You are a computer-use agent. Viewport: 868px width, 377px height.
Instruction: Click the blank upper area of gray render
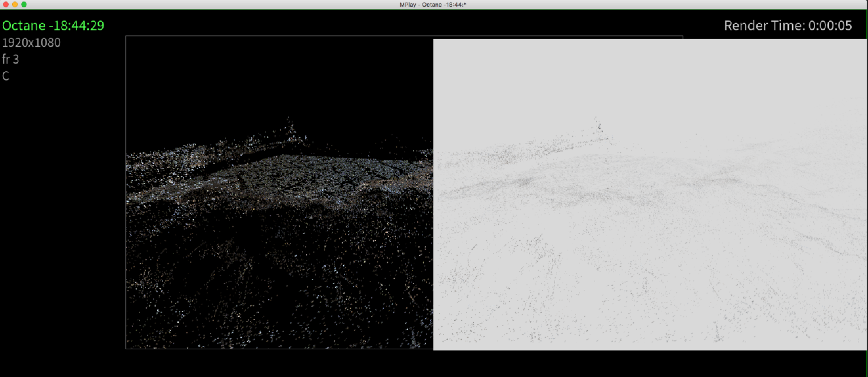[x=643, y=74]
